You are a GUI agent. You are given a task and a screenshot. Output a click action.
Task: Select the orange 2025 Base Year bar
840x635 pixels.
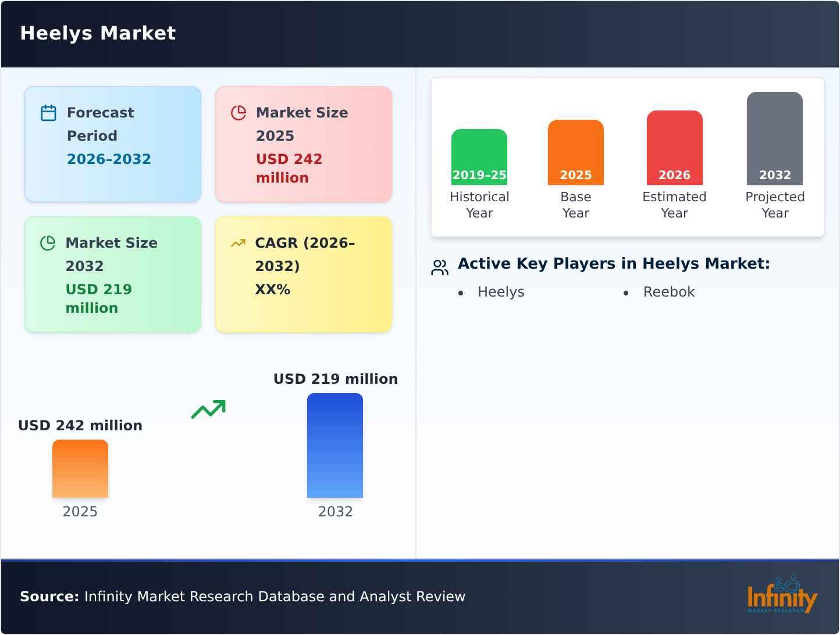pyautogui.click(x=576, y=152)
